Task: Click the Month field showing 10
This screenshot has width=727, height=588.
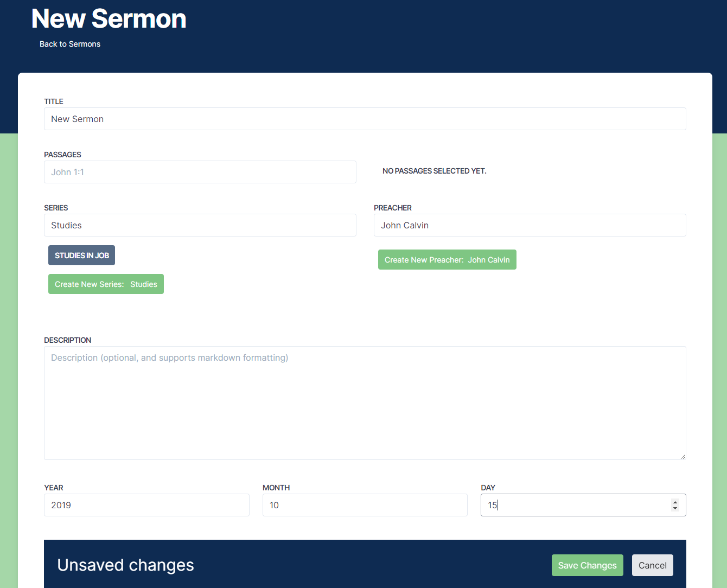Action: click(365, 505)
